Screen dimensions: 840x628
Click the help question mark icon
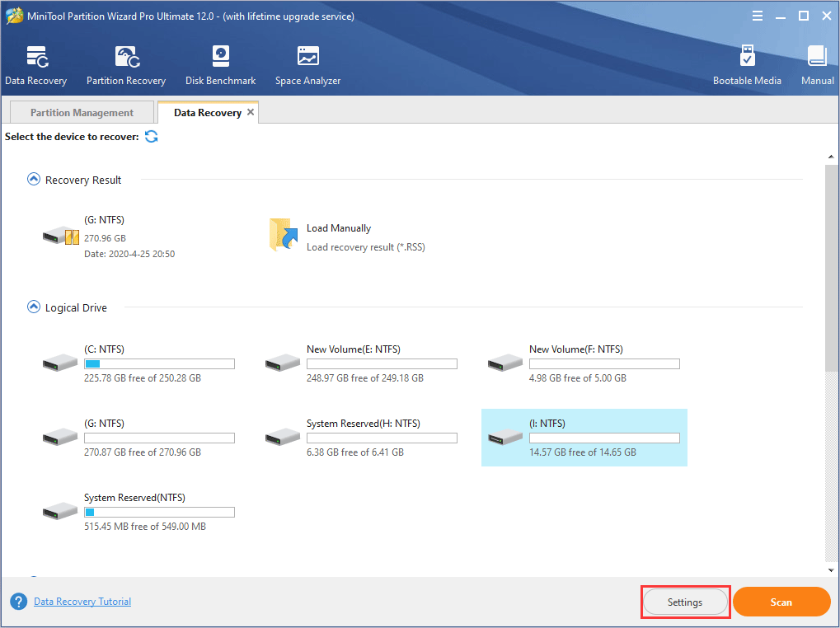(x=18, y=602)
